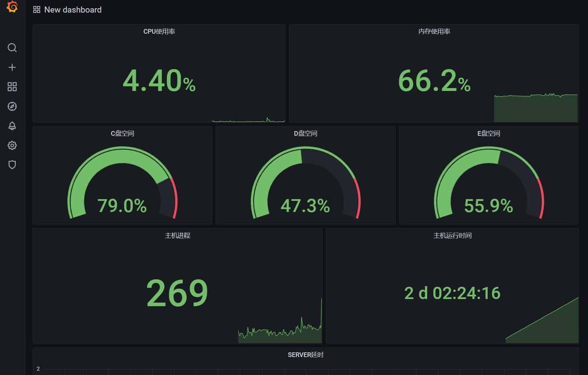Click the 主机进程 panel title
The height and width of the screenshot is (375, 588).
point(177,235)
